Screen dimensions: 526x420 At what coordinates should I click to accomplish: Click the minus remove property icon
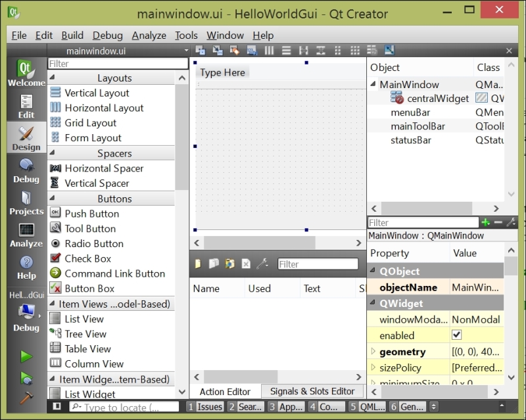[498, 222]
